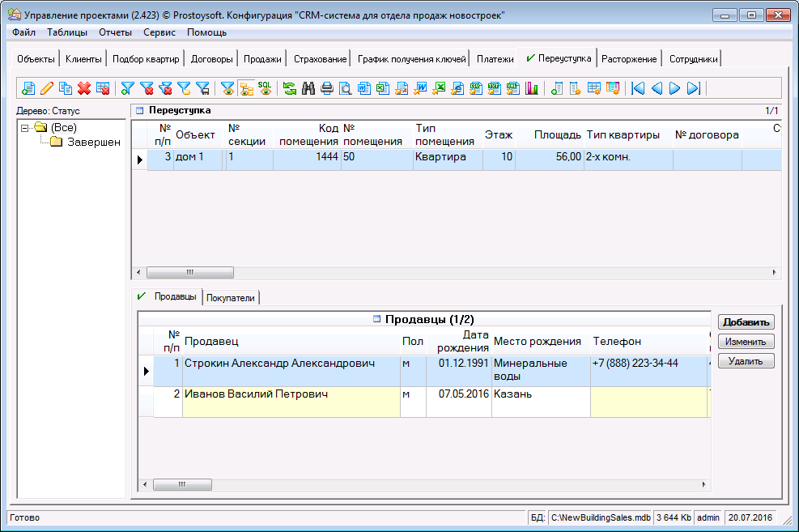Click the Удалить button
The height and width of the screenshot is (532, 799).
click(746, 361)
